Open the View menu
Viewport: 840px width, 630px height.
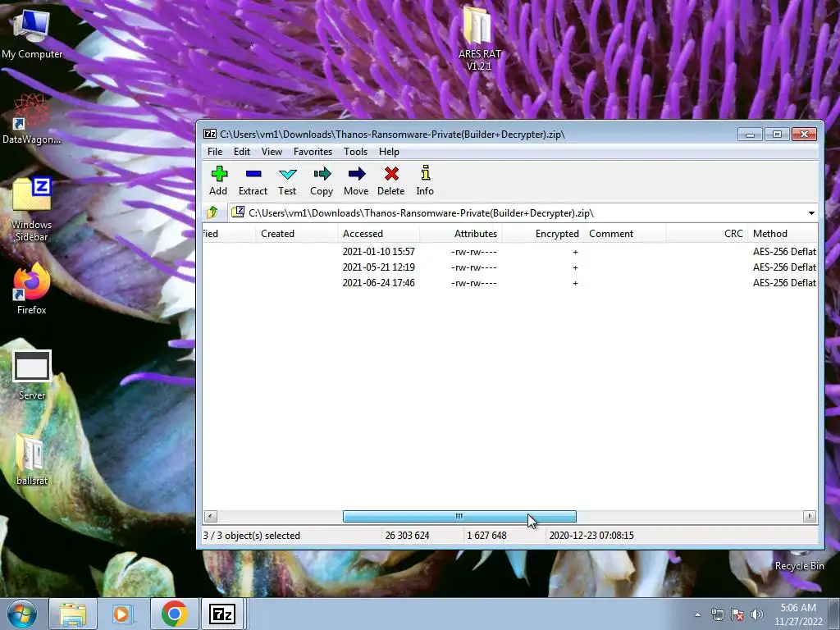pyautogui.click(x=272, y=152)
